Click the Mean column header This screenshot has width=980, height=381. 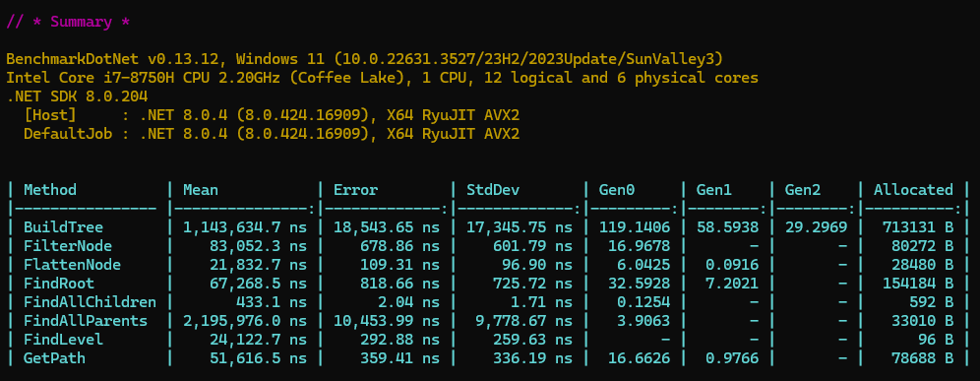201,190
